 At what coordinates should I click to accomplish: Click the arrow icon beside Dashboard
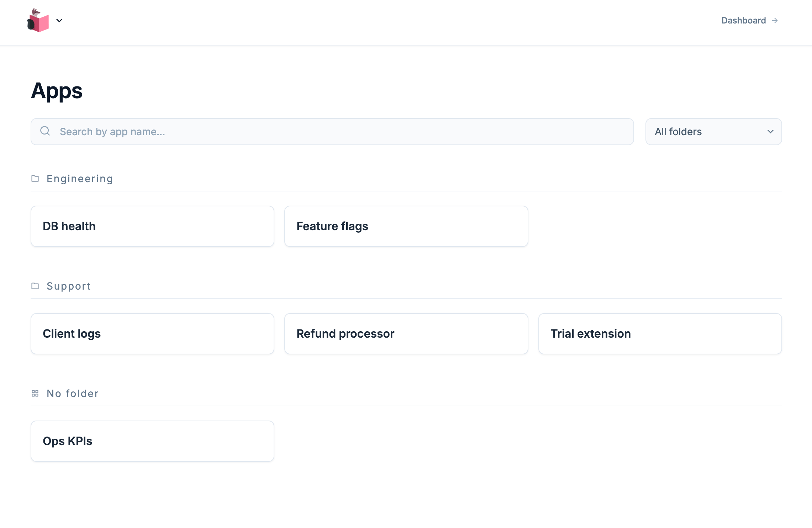tap(775, 21)
